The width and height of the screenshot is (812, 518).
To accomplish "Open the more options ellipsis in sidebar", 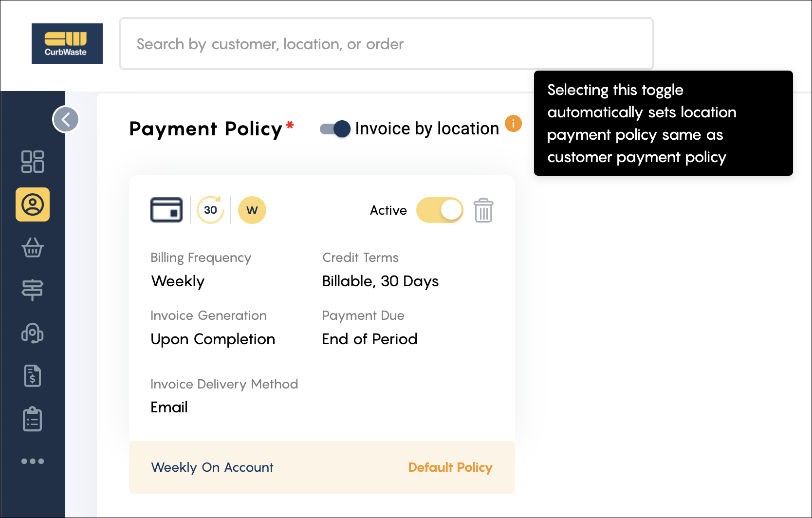I will [33, 461].
